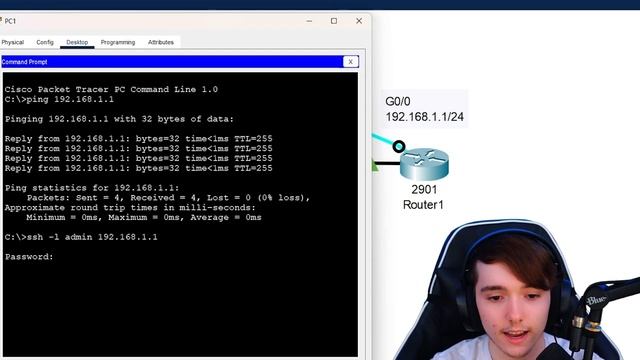Viewport: 640px width, 360px height.
Task: Click the Router1 label text
Action: tap(423, 205)
